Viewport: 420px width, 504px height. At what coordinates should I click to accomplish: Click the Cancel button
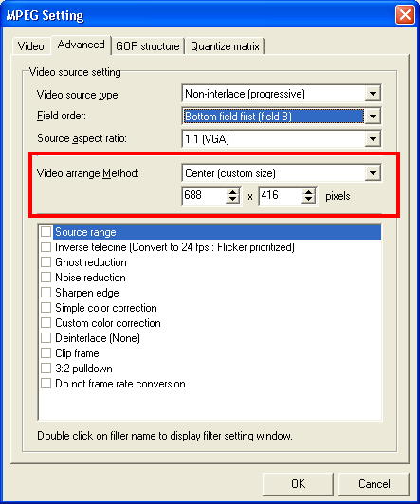374,484
